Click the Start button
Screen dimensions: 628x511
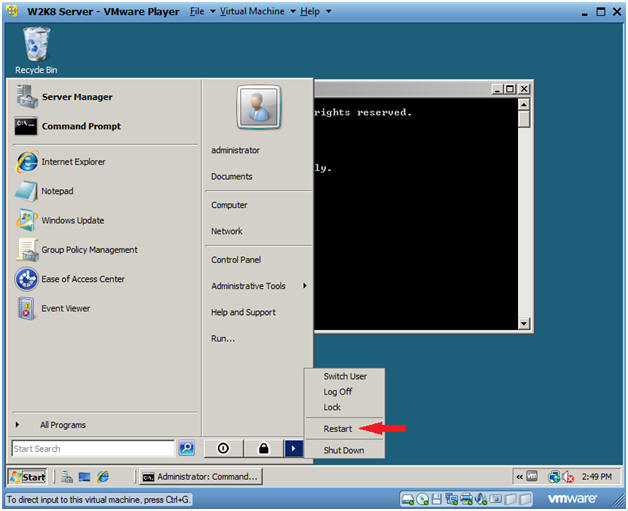(x=27, y=477)
